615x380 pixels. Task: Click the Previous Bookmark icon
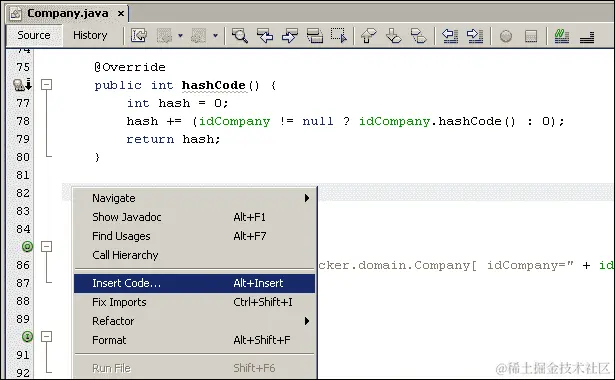point(368,36)
